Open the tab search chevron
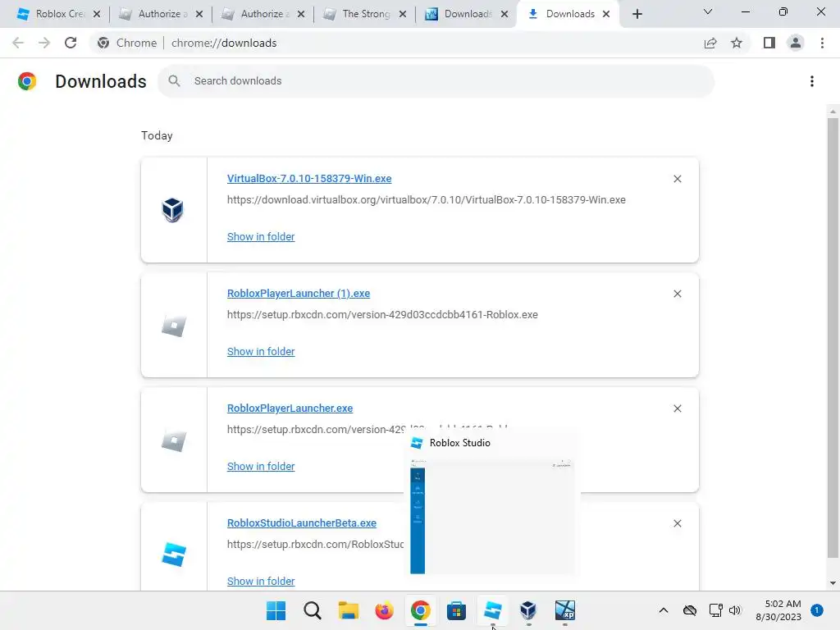 pos(708,11)
